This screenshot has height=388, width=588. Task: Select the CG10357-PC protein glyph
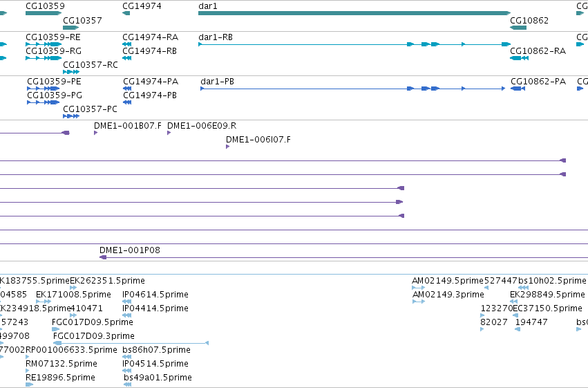tap(71, 116)
